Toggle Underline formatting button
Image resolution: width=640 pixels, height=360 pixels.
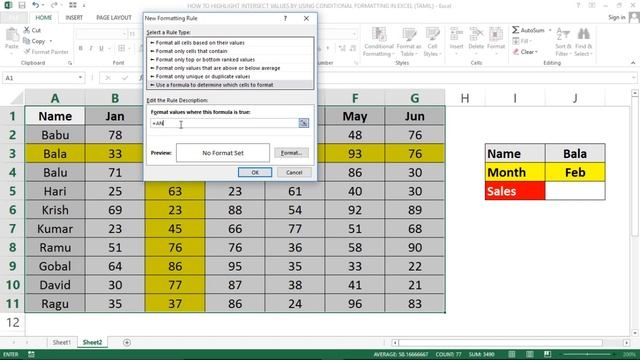[101, 48]
